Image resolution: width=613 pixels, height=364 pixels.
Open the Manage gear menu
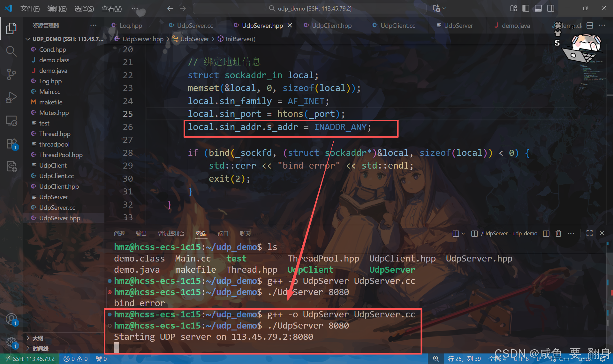[11, 342]
